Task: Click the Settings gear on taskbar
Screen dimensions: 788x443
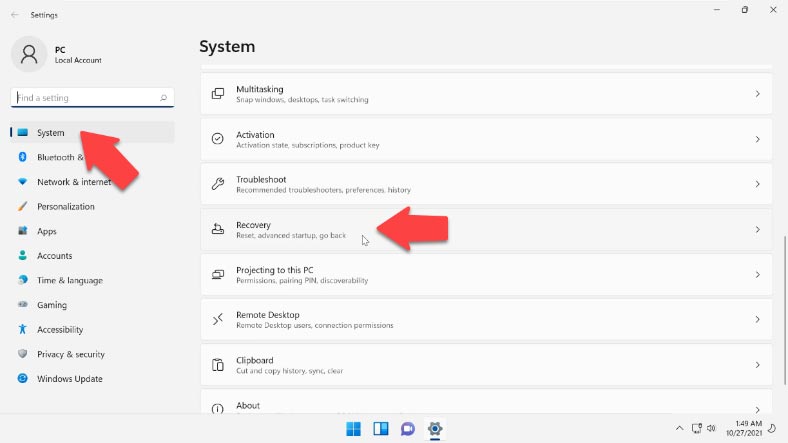Action: point(435,429)
